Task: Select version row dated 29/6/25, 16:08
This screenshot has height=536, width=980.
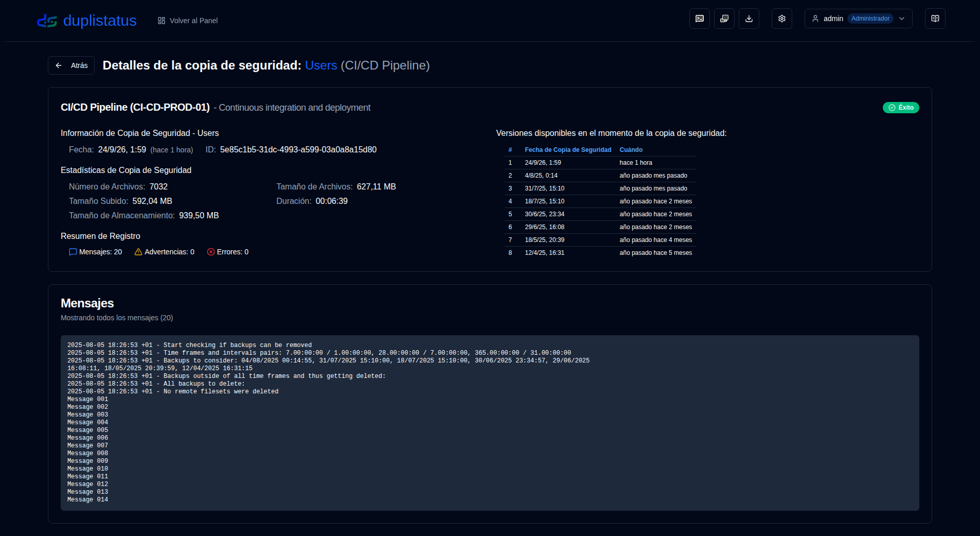Action: pos(600,227)
